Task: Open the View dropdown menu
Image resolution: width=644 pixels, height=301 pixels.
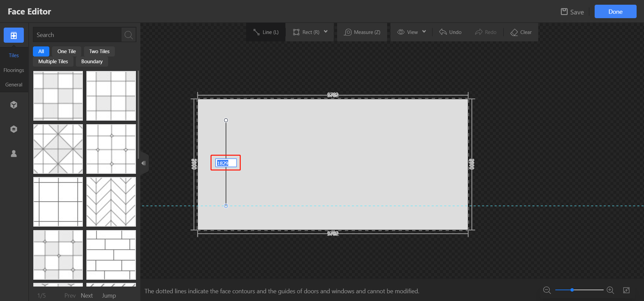Action: click(x=412, y=32)
